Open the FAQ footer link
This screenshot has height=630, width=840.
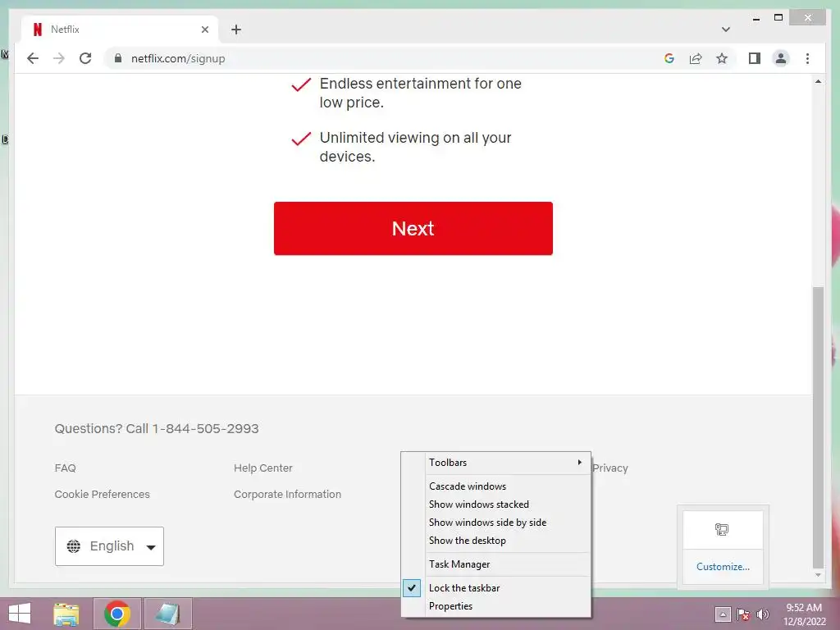(66, 468)
